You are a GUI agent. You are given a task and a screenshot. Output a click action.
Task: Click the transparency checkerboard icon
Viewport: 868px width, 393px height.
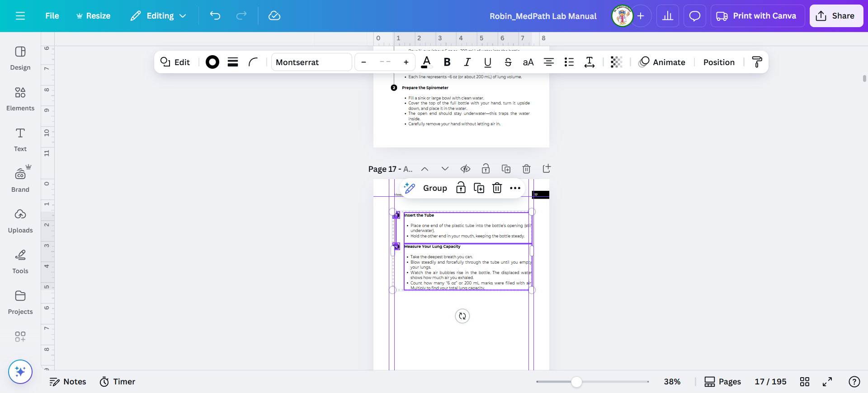[x=616, y=62]
